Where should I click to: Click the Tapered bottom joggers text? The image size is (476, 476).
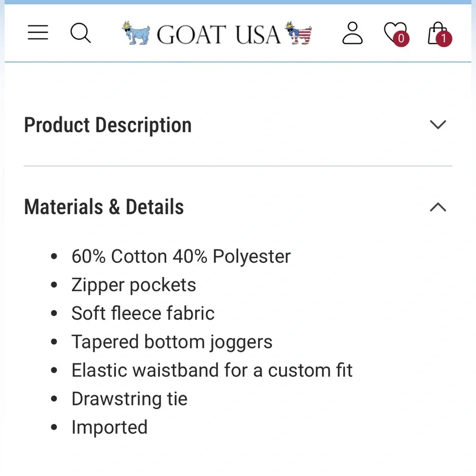[x=172, y=342]
